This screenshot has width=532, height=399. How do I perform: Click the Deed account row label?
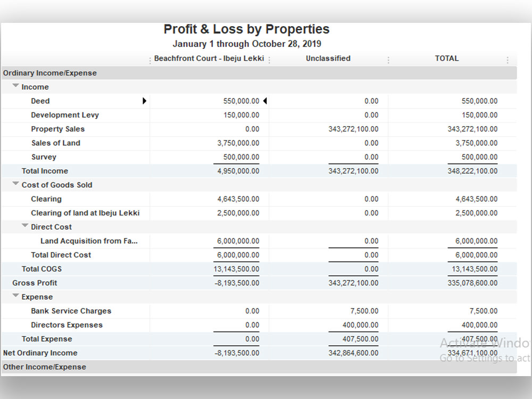pyautogui.click(x=40, y=101)
